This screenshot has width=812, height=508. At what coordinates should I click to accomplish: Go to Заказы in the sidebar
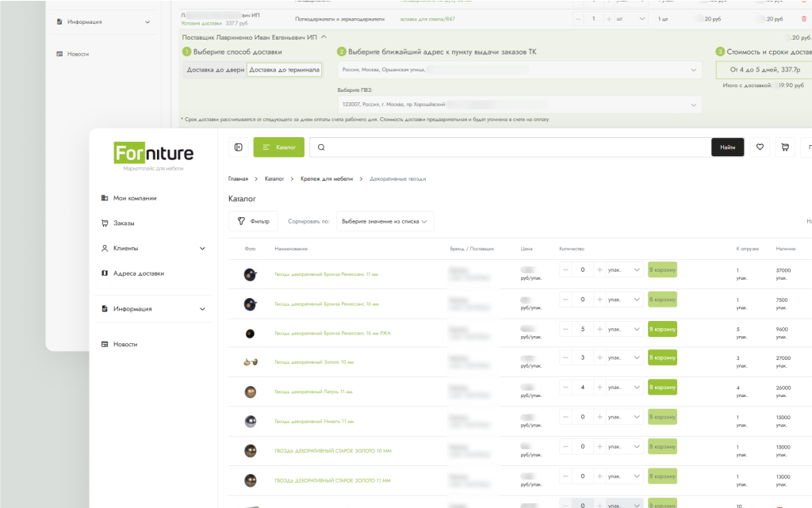(x=124, y=223)
